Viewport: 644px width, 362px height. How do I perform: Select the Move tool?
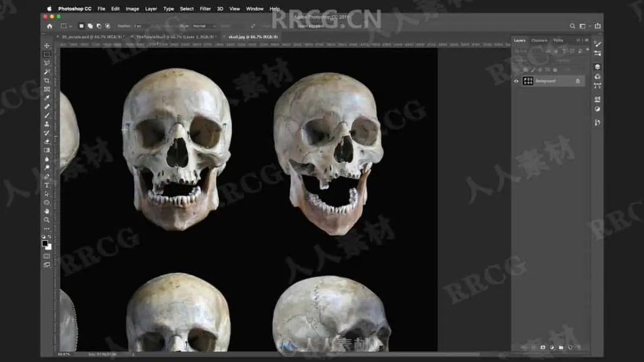pos(47,46)
